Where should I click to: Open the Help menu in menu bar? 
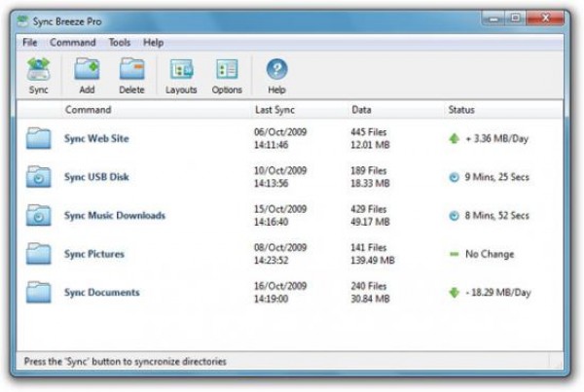pyautogui.click(x=153, y=43)
